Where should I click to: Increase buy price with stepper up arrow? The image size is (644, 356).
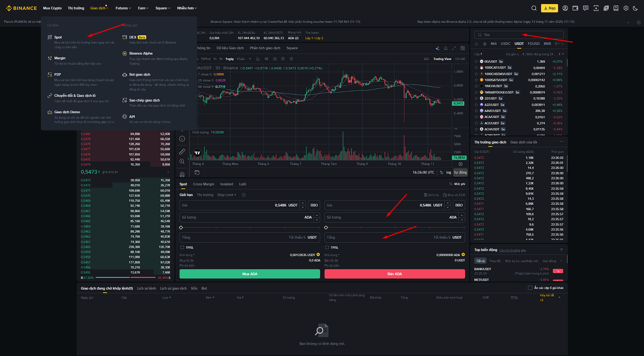pyautogui.click(x=303, y=203)
